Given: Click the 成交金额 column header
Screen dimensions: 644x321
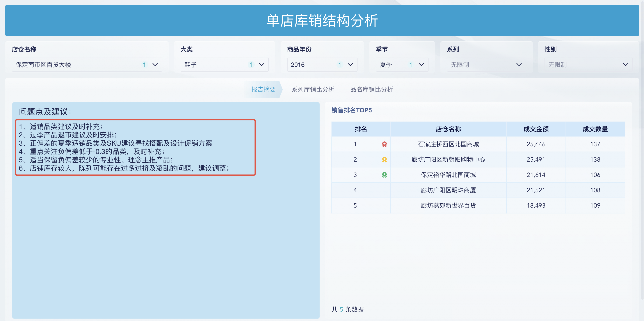Looking at the screenshot, I should click(536, 129).
